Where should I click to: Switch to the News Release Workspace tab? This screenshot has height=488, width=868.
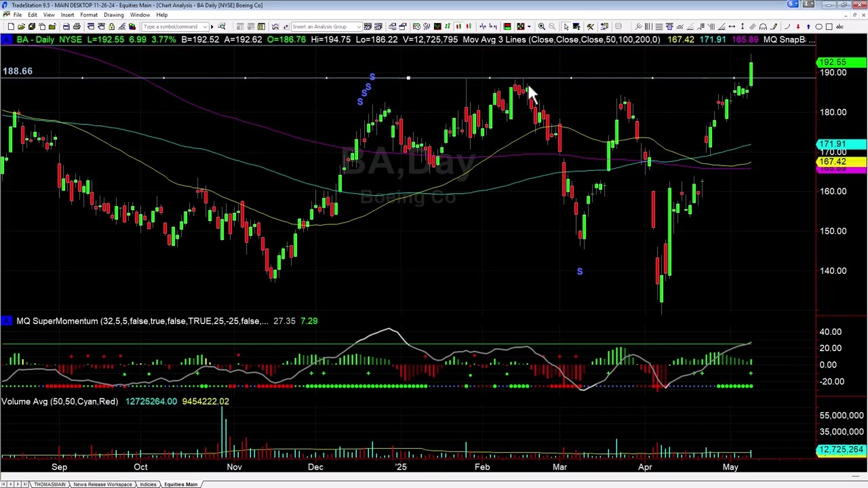pyautogui.click(x=102, y=484)
